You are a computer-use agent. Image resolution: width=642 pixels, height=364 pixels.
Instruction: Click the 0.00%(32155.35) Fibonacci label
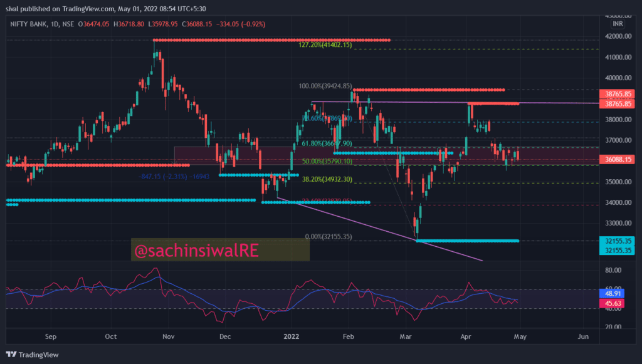pyautogui.click(x=329, y=237)
